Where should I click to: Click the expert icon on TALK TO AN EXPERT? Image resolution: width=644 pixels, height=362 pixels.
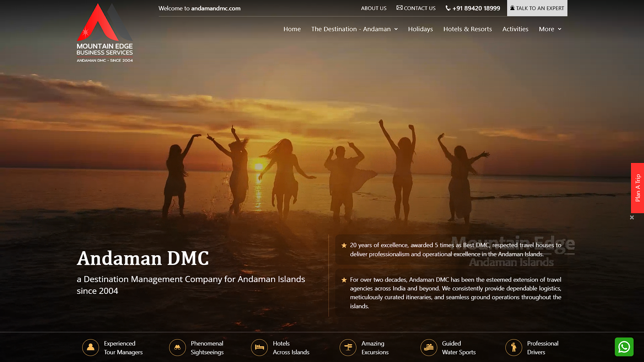tap(512, 7)
